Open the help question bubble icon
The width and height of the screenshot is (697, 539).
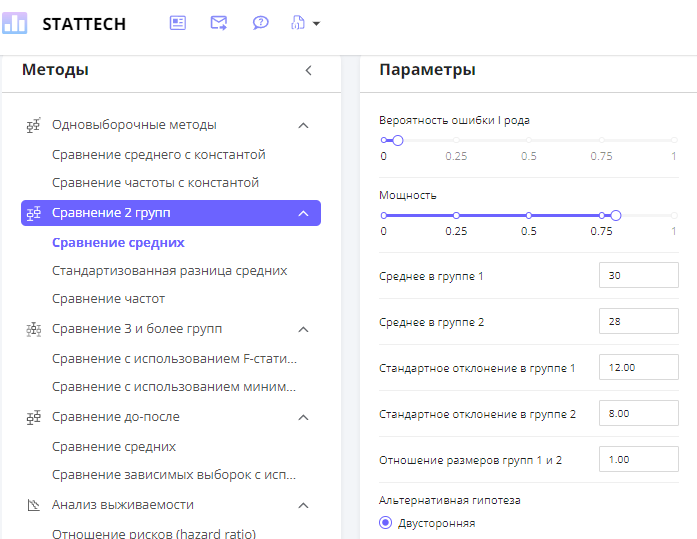pyautogui.click(x=261, y=24)
